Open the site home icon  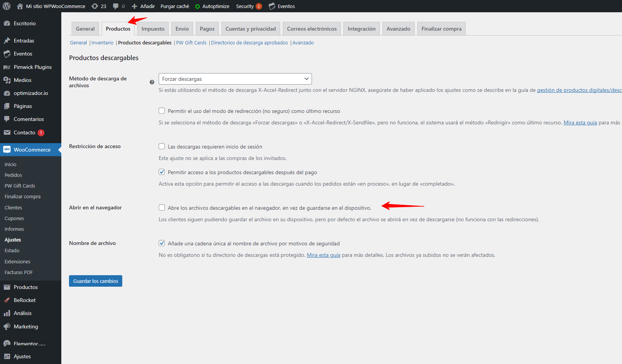point(20,6)
